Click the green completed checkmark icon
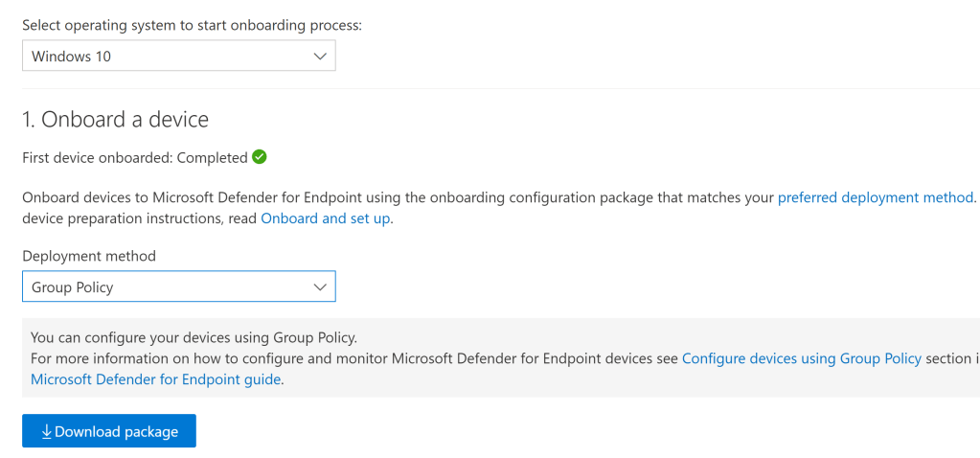Screen dimensions: 980x458 [x=260, y=157]
